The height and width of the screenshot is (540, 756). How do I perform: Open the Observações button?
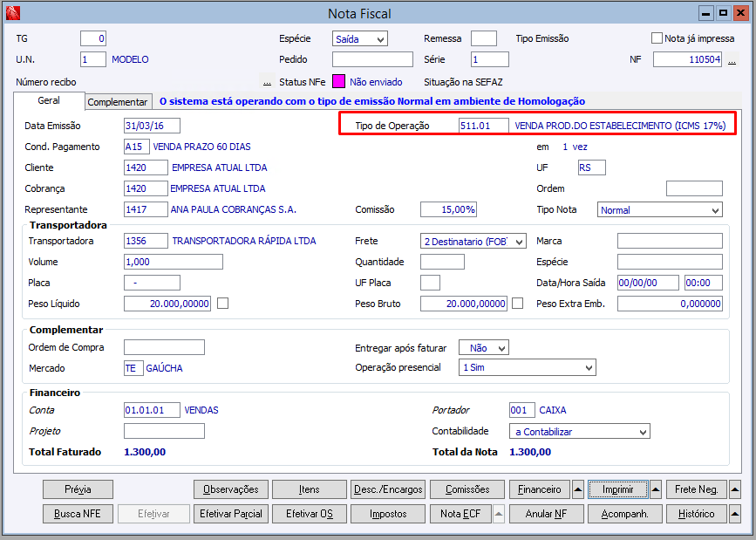coord(231,489)
